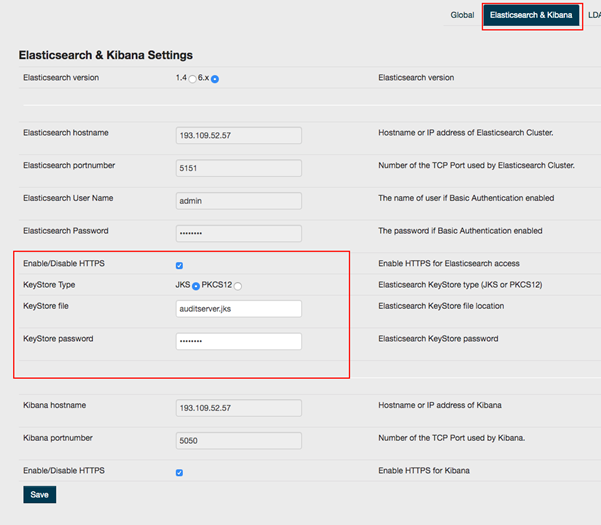Viewport: 601px width, 525px height.
Task: Click 'Enable HTTPS for Elasticsearch access' description
Action: pyautogui.click(x=449, y=263)
